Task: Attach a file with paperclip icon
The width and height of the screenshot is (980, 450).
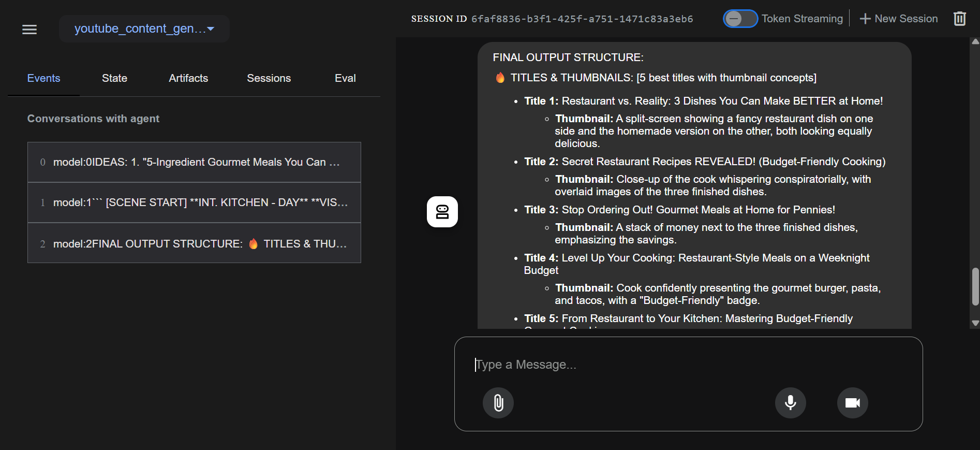Action: coord(498,403)
